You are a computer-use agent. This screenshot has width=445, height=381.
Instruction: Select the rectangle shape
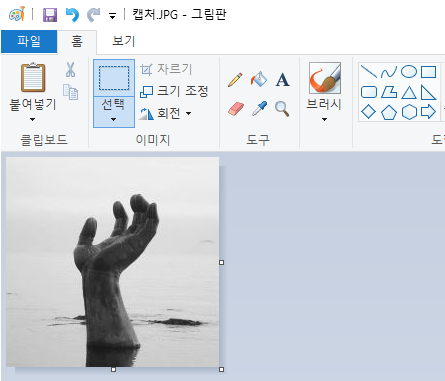point(428,72)
